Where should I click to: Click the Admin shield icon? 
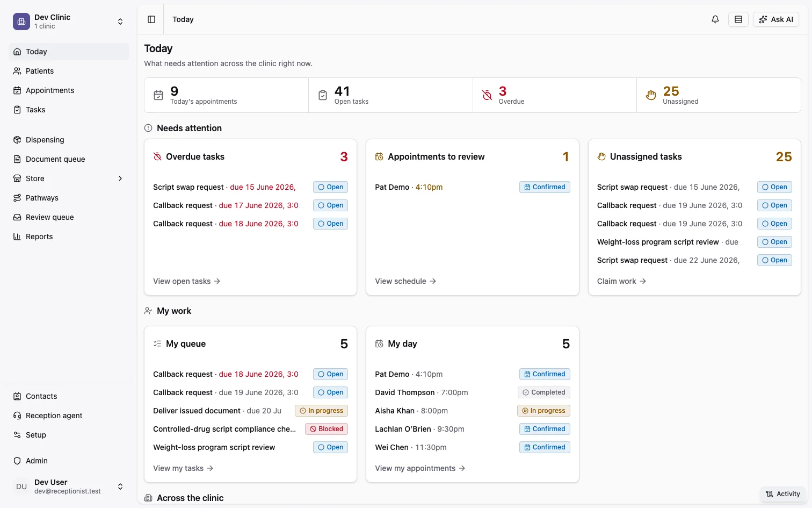click(x=17, y=461)
